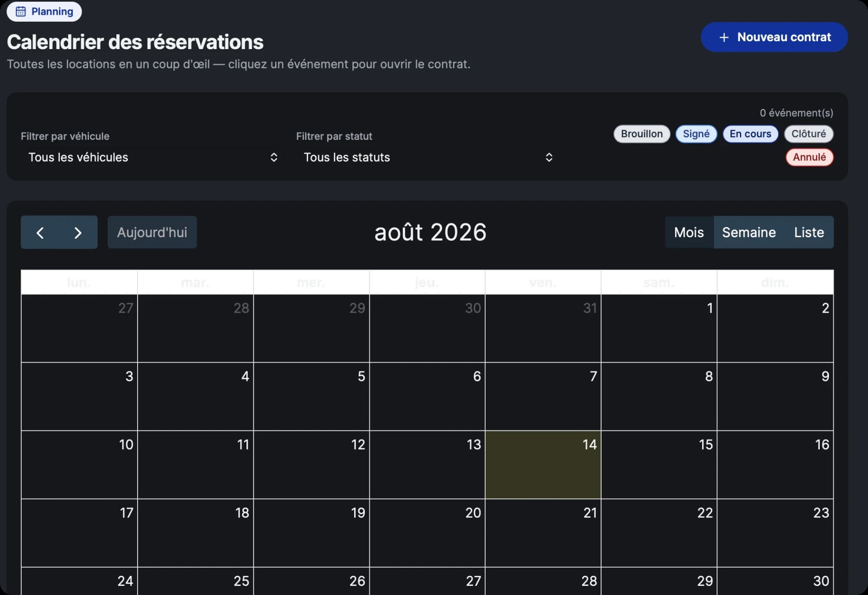The image size is (868, 595).
Task: Click day number 15
Action: pos(706,444)
